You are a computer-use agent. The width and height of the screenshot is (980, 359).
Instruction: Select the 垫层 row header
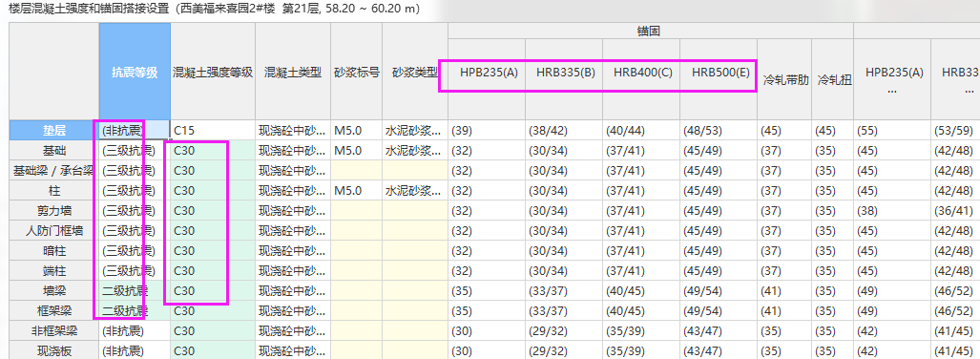54,131
